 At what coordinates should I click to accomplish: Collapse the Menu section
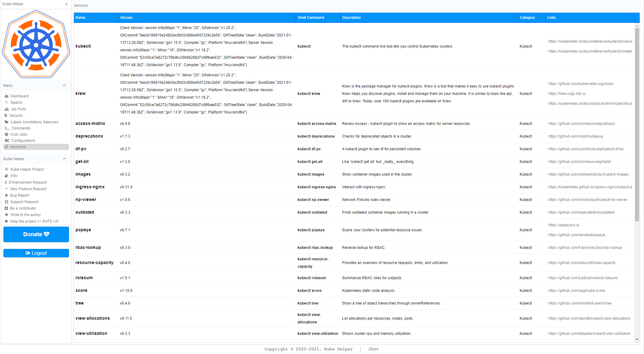point(64,86)
